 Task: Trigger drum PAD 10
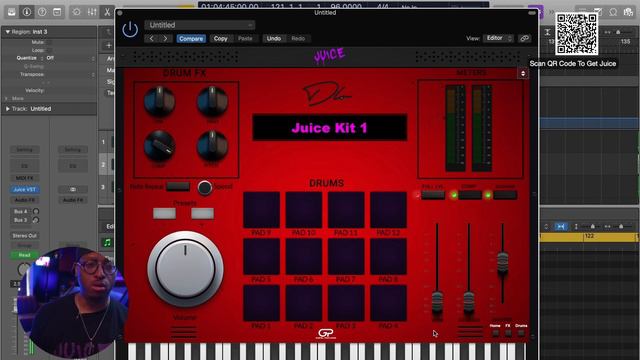click(304, 210)
